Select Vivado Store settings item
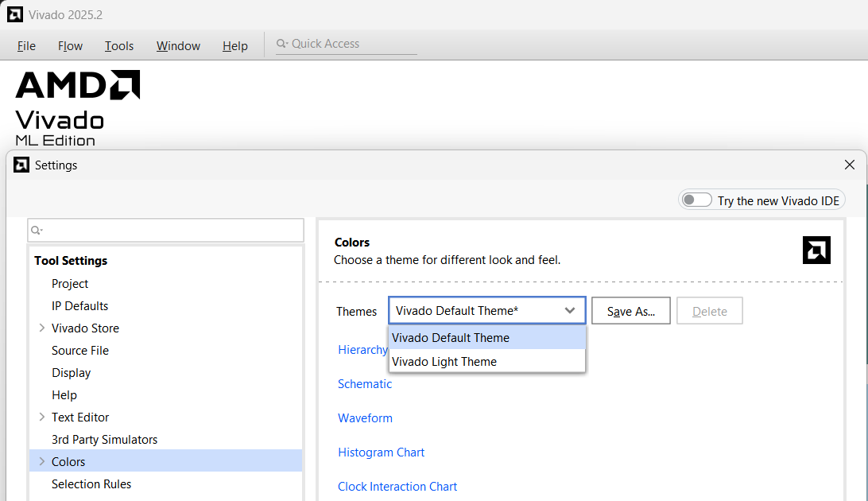The height and width of the screenshot is (501, 868). 85,328
